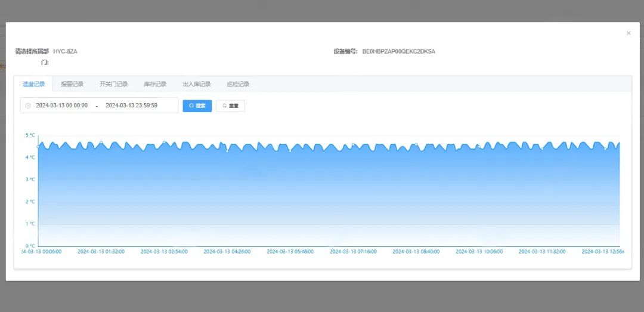Click the 重置 reset button
The height and width of the screenshot is (312, 644).
click(230, 106)
